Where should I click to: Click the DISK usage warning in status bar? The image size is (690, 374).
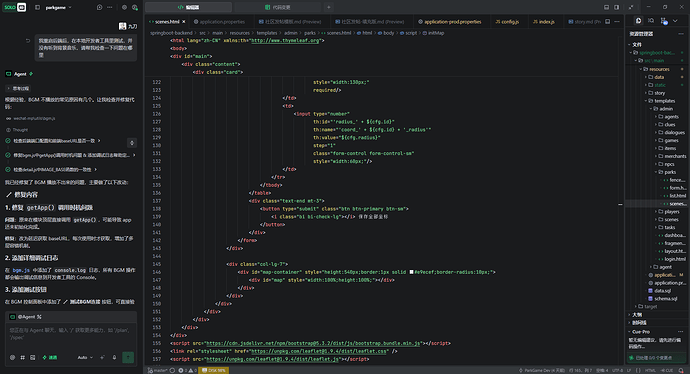[x=213, y=370]
